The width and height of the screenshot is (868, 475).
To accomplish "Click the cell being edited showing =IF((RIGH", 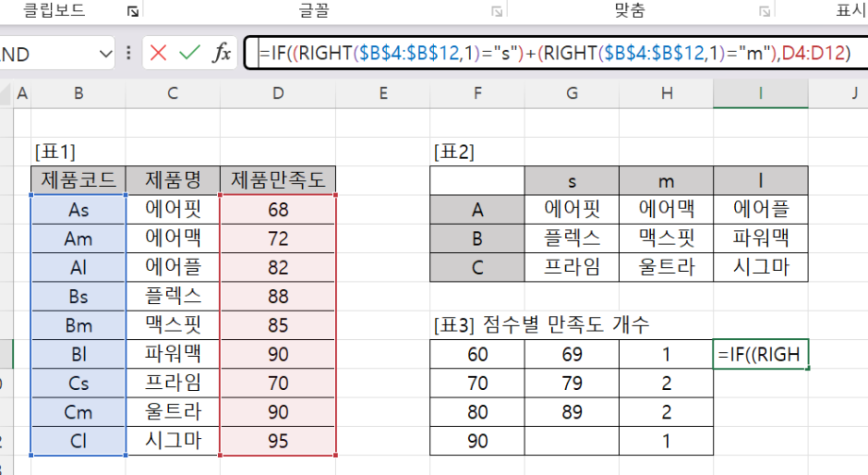I will pos(760,355).
